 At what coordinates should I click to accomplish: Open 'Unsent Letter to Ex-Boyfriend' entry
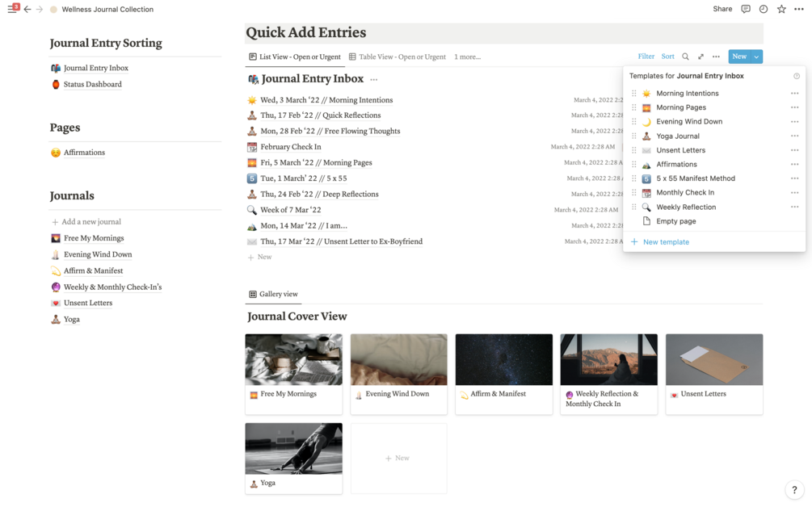pyautogui.click(x=341, y=241)
